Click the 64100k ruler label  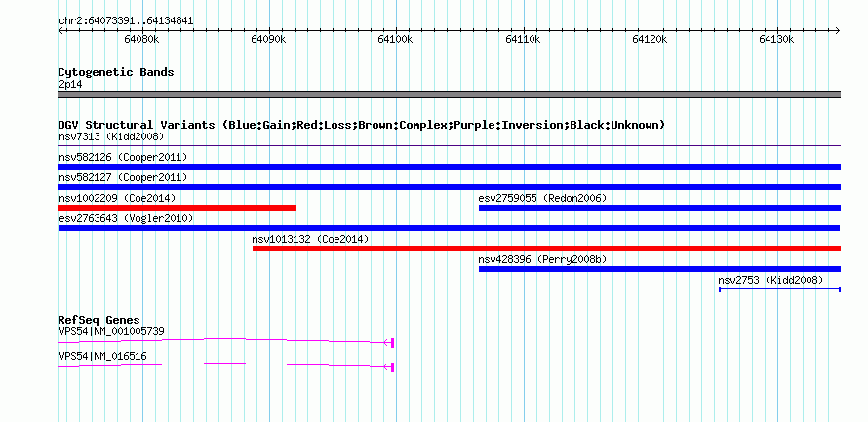[396, 40]
